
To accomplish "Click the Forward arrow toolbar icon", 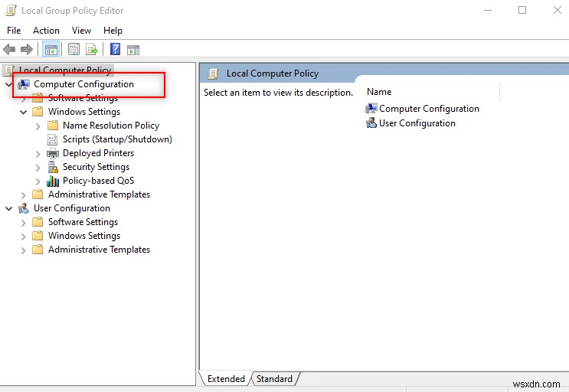I will pos(27,49).
